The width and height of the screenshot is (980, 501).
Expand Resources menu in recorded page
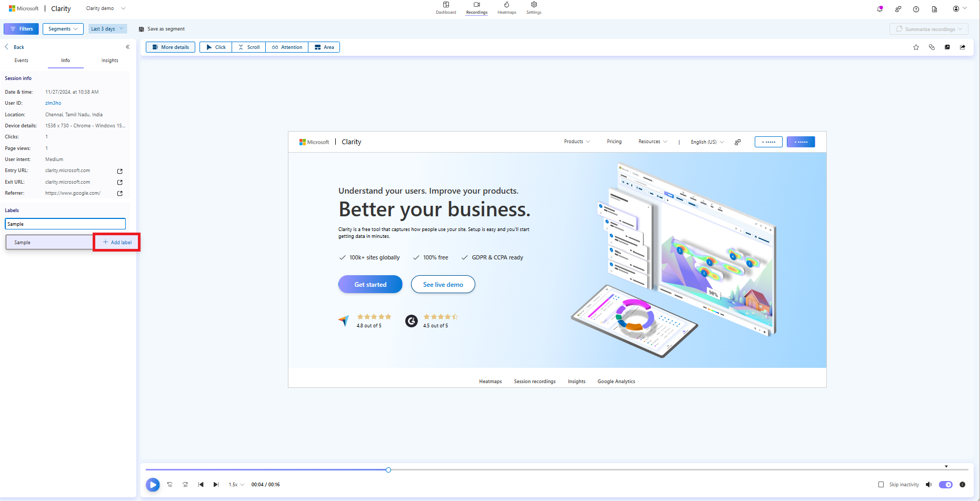pos(653,142)
